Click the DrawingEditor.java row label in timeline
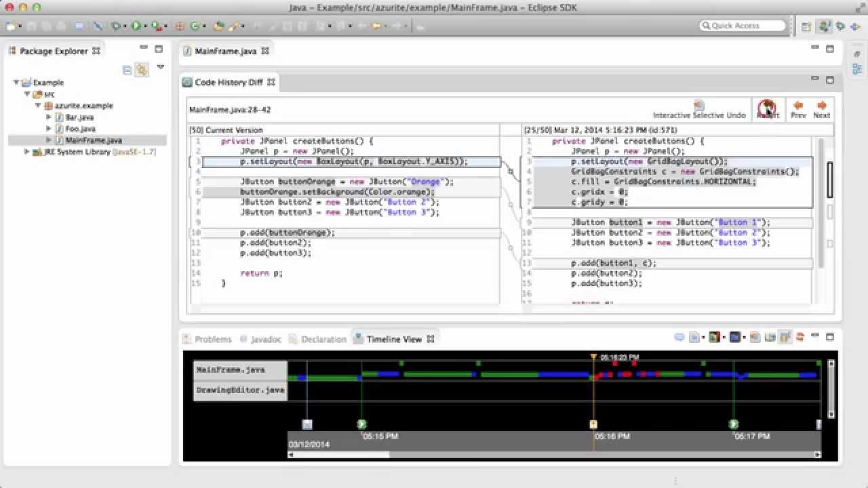Image resolution: width=868 pixels, height=488 pixels. pyautogui.click(x=240, y=390)
